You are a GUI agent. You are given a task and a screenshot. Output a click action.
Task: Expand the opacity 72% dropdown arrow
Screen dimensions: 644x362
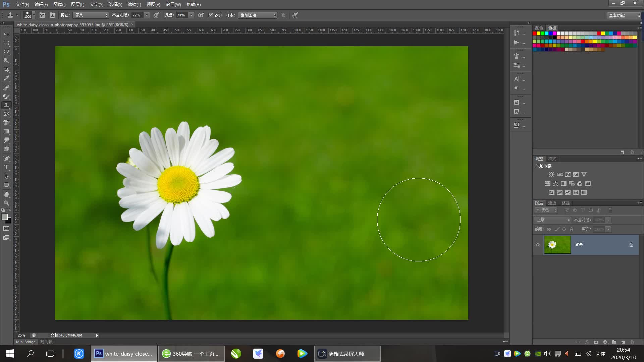[147, 15]
